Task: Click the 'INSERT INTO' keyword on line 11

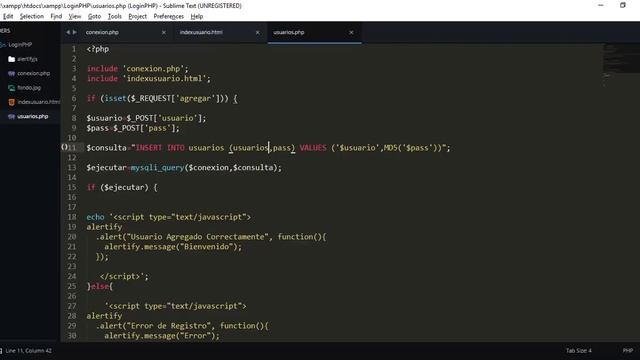Action: [x=160, y=148]
